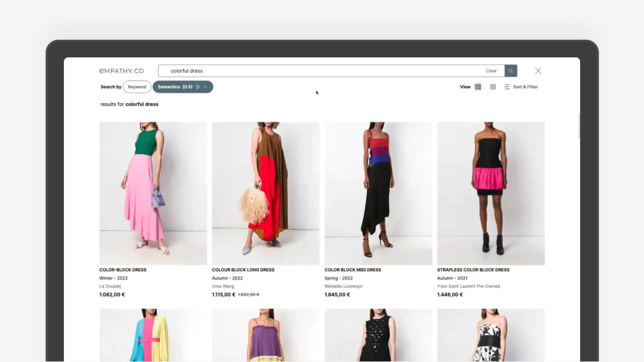This screenshot has width=644, height=362.
Task: Click the Sort & Filter sliders icon
Action: 507,87
